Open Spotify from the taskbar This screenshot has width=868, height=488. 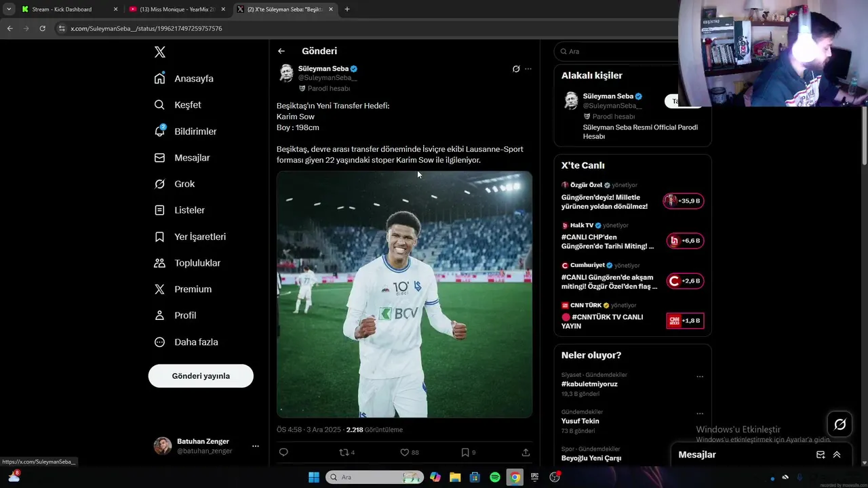point(495,477)
